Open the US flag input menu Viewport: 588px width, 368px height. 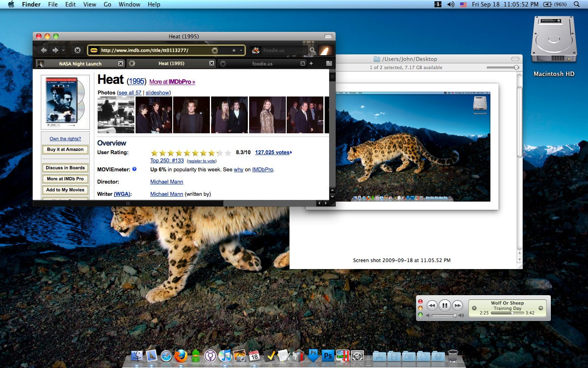(463, 4)
